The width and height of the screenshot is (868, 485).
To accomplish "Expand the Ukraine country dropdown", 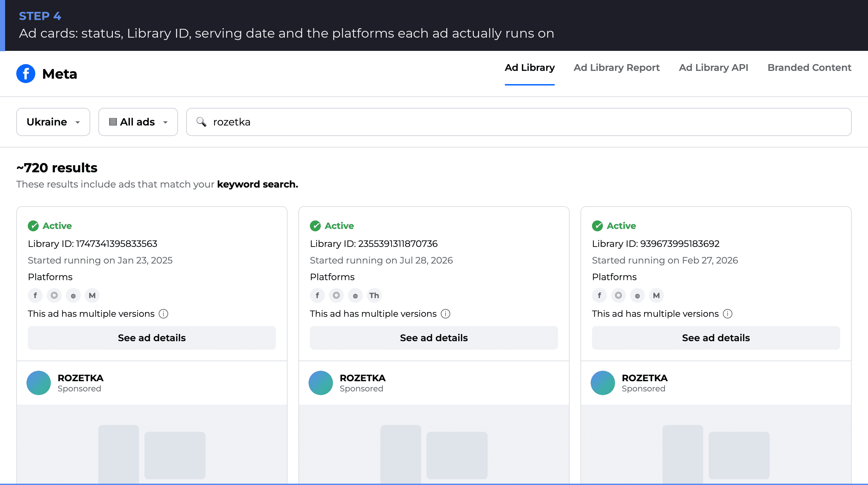I will tap(53, 122).
